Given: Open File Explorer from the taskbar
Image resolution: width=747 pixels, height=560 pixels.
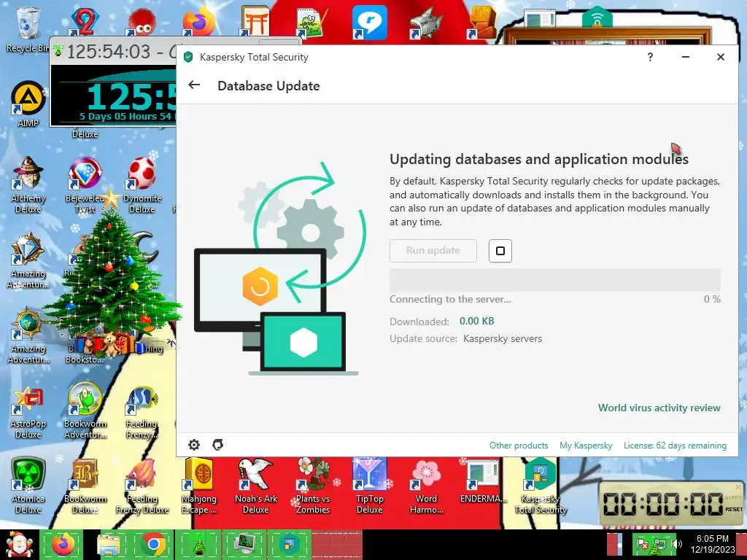Looking at the screenshot, I should [109, 545].
